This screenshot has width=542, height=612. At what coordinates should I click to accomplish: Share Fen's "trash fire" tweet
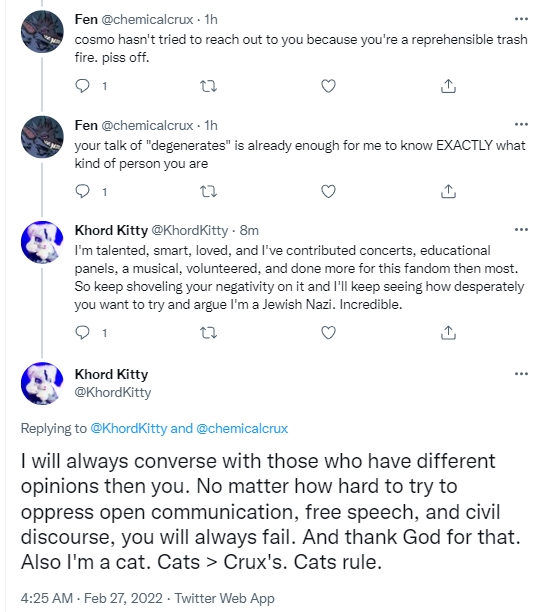click(448, 86)
